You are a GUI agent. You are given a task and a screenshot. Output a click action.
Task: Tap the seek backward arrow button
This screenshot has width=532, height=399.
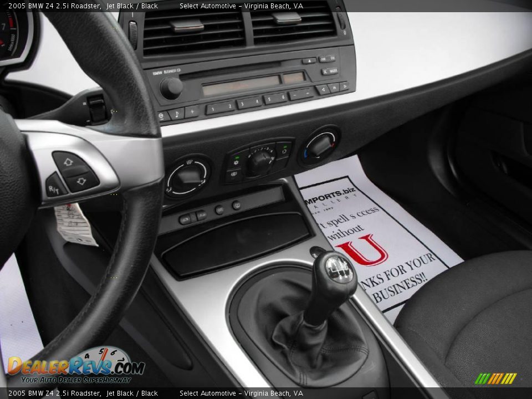[323, 90]
